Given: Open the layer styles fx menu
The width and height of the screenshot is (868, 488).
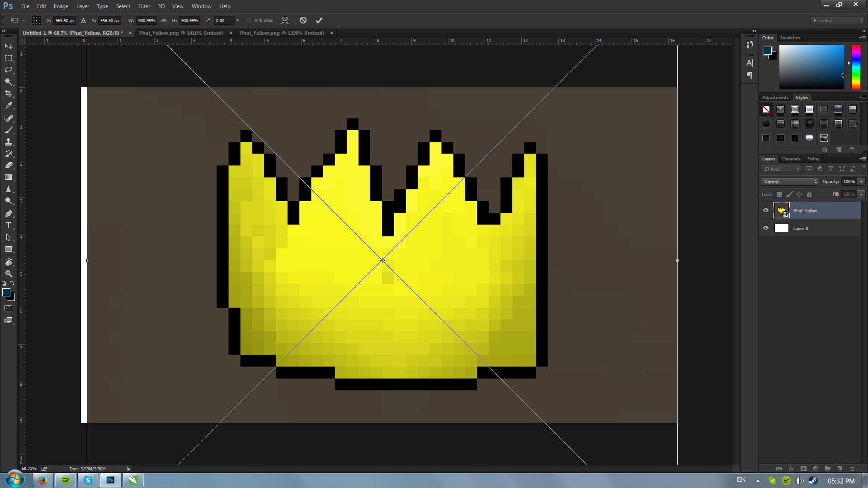Looking at the screenshot, I should click(x=791, y=469).
